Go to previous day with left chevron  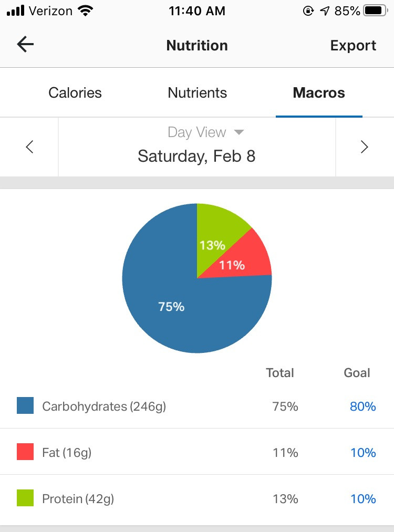(29, 147)
